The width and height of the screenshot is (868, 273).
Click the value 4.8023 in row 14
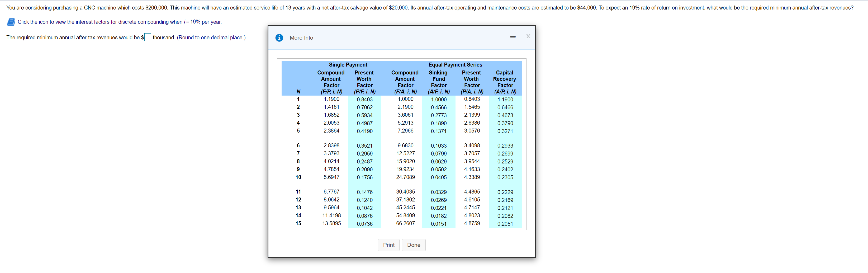pyautogui.click(x=472, y=216)
